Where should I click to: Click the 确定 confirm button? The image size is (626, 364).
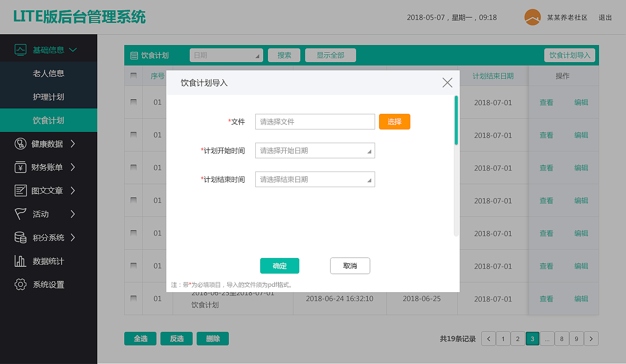click(x=279, y=266)
